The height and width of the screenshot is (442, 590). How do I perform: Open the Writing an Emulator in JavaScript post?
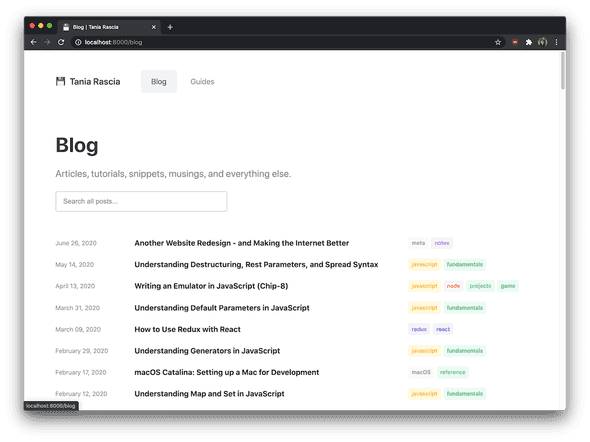click(211, 286)
